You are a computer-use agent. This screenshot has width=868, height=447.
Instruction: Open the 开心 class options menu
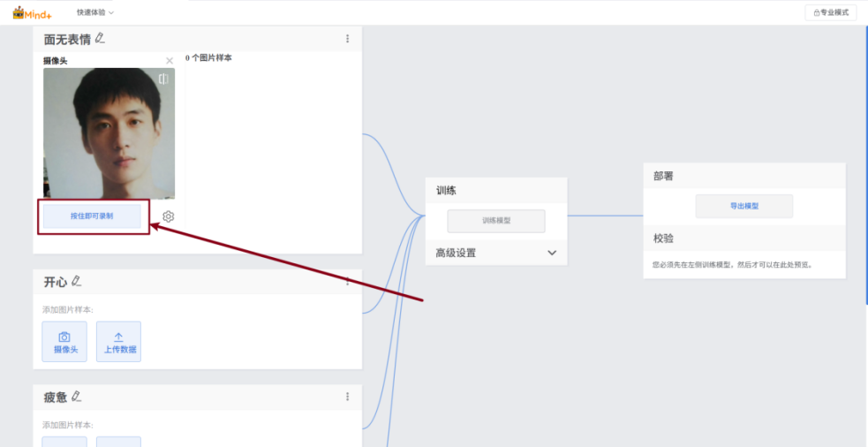tap(348, 282)
